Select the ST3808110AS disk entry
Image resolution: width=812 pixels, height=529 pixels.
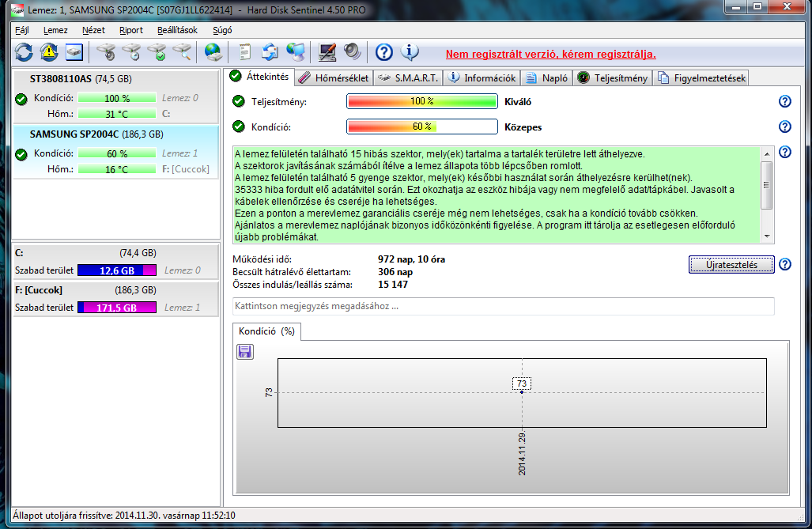116,96
